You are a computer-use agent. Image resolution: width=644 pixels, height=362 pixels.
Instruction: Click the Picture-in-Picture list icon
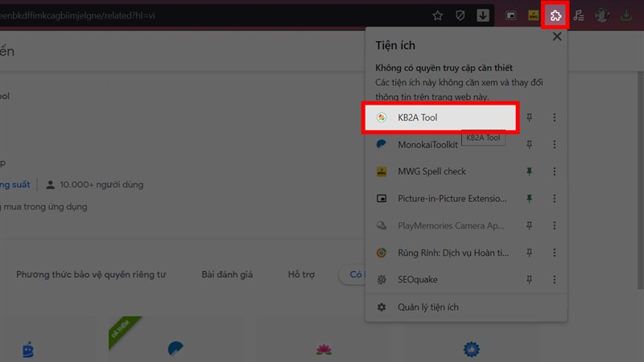(x=382, y=199)
